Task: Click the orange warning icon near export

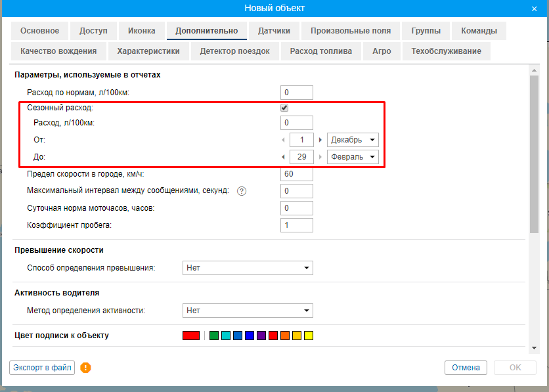Action: [x=85, y=368]
